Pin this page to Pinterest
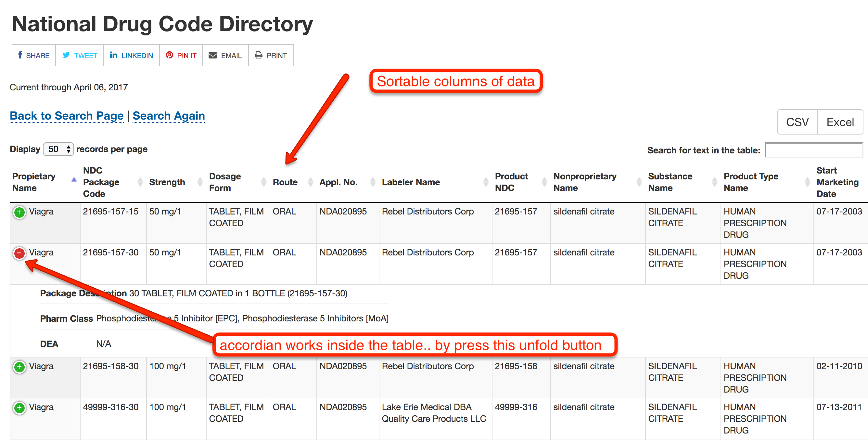 click(x=181, y=55)
